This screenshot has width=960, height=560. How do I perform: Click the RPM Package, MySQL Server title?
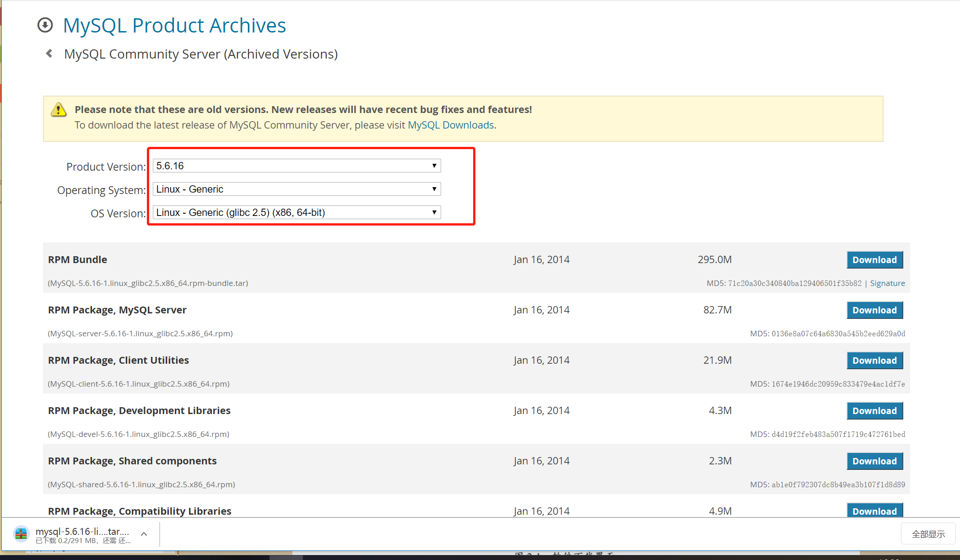tap(117, 310)
